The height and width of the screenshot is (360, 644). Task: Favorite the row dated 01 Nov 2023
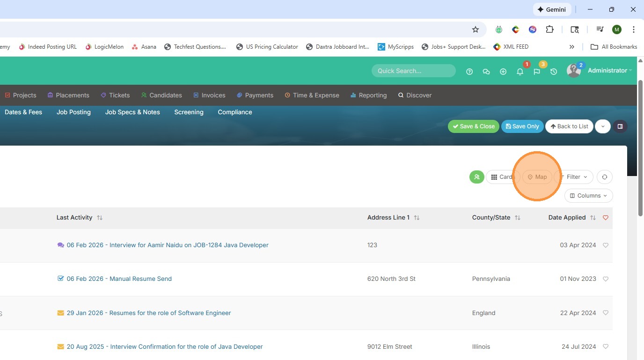pos(606,279)
